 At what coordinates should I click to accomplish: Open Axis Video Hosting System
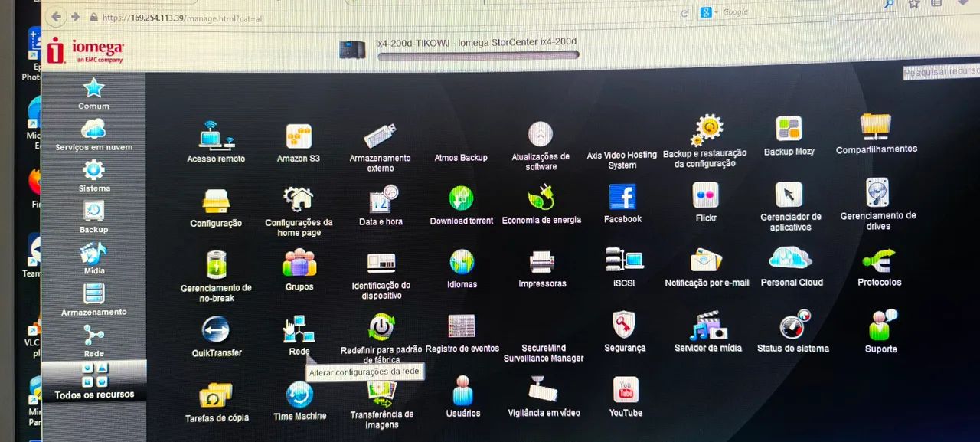point(622,159)
